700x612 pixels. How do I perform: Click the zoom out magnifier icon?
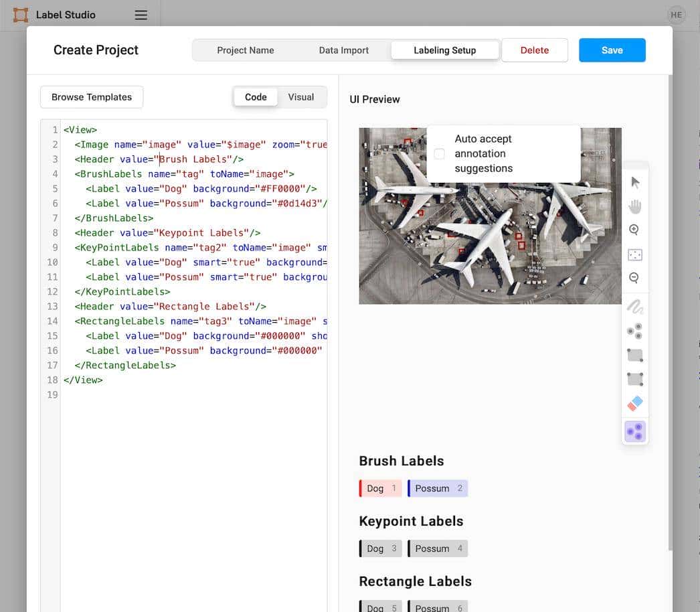(x=634, y=278)
